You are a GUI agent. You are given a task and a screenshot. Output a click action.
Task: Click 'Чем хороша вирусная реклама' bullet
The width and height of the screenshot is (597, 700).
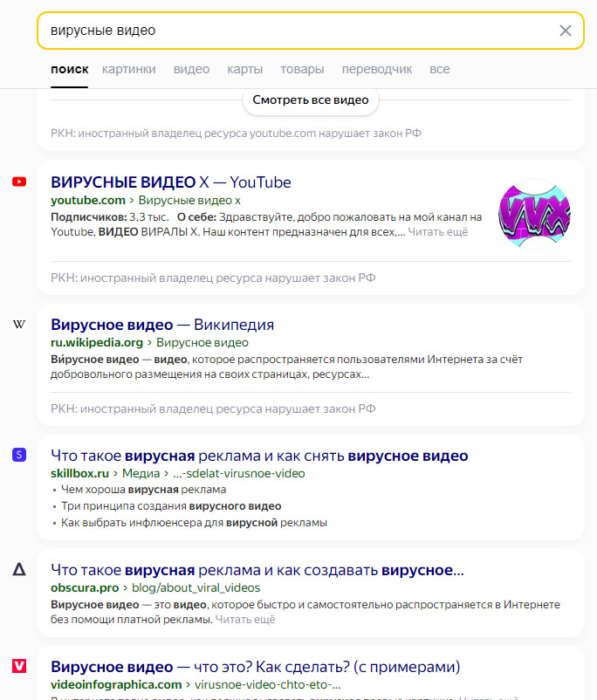coord(143,490)
